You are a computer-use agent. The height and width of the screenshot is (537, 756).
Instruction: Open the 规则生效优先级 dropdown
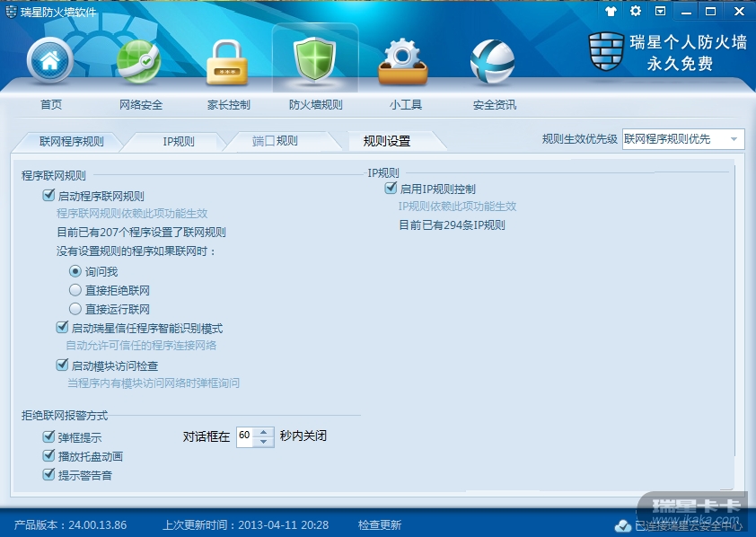click(683, 139)
